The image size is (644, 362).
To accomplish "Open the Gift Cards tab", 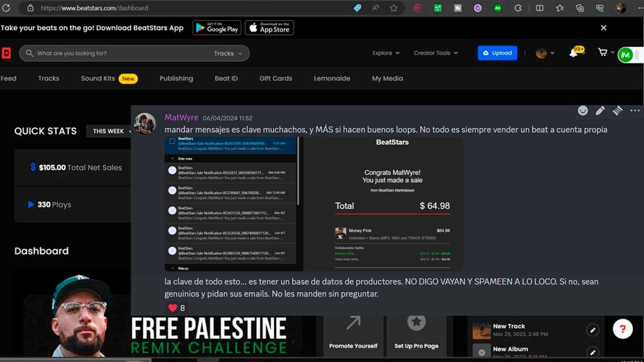I will (x=276, y=78).
